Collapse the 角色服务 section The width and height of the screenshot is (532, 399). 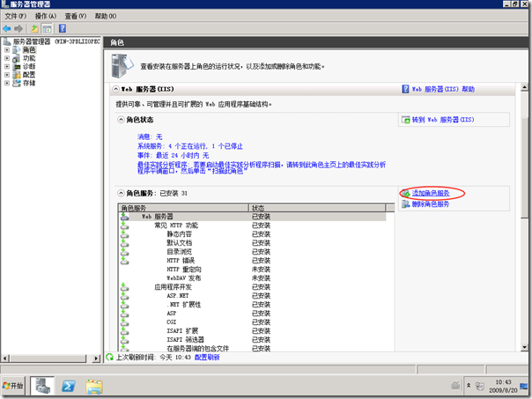[x=121, y=193]
